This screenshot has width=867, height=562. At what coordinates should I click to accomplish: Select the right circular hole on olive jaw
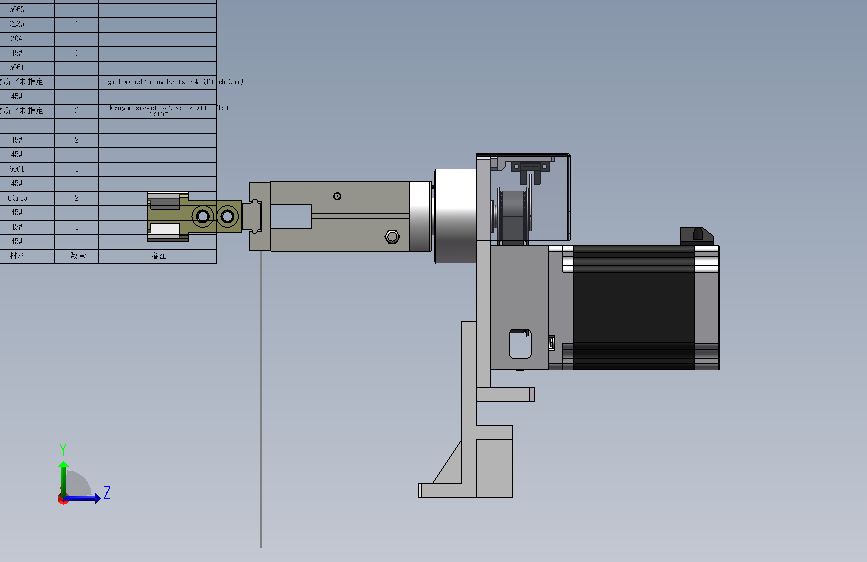pos(227,216)
